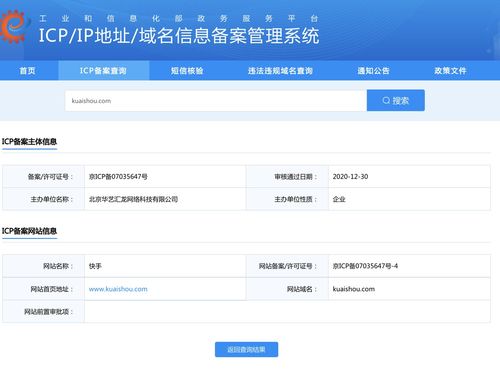Select the approval date 2020-12-30
This screenshot has width=500, height=369.
[350, 177]
